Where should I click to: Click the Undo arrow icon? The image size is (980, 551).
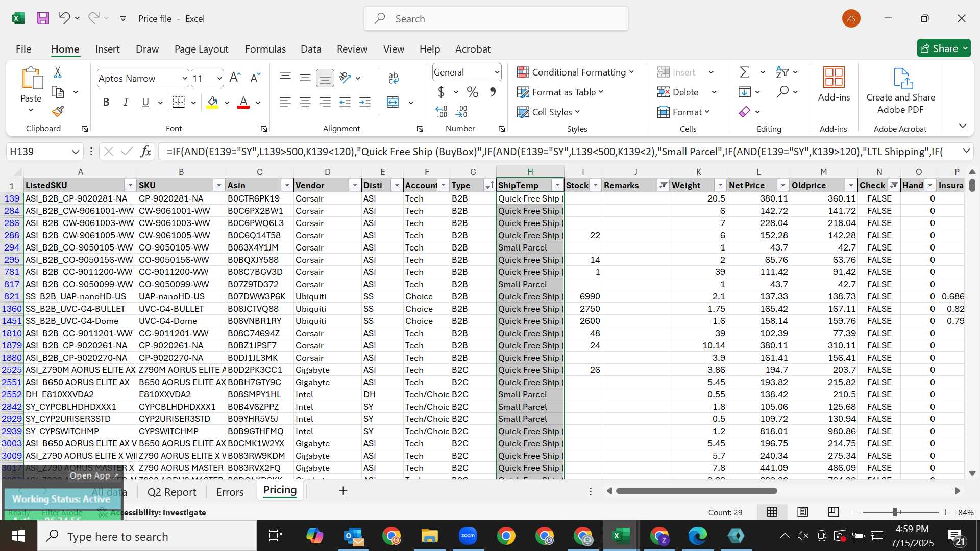64,18
